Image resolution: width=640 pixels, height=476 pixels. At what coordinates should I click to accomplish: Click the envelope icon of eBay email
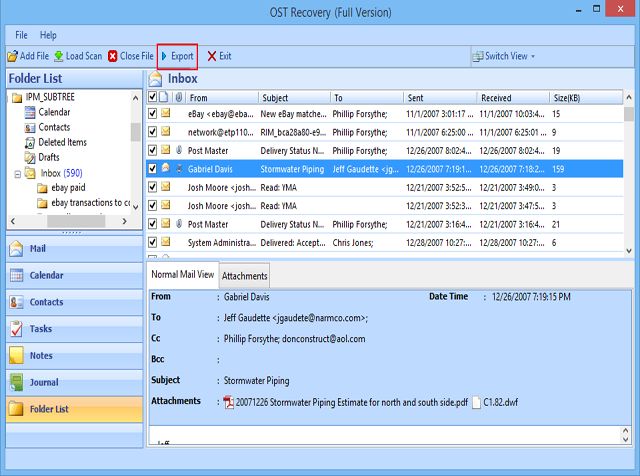tap(165, 113)
